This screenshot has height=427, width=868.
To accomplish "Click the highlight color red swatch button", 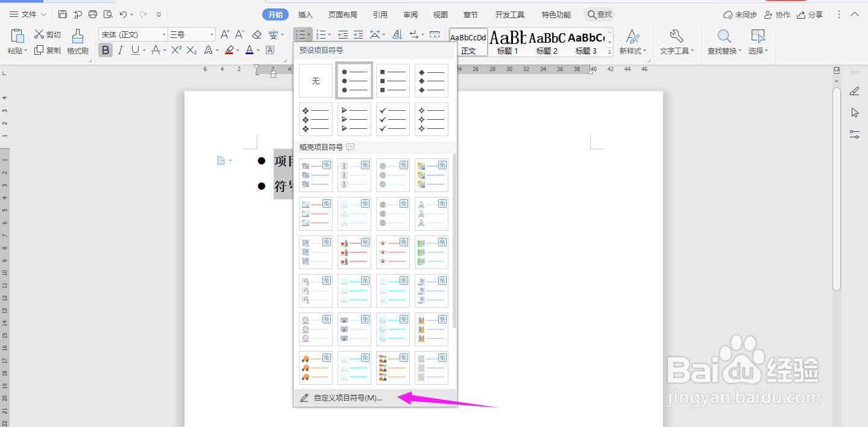I will (229, 51).
